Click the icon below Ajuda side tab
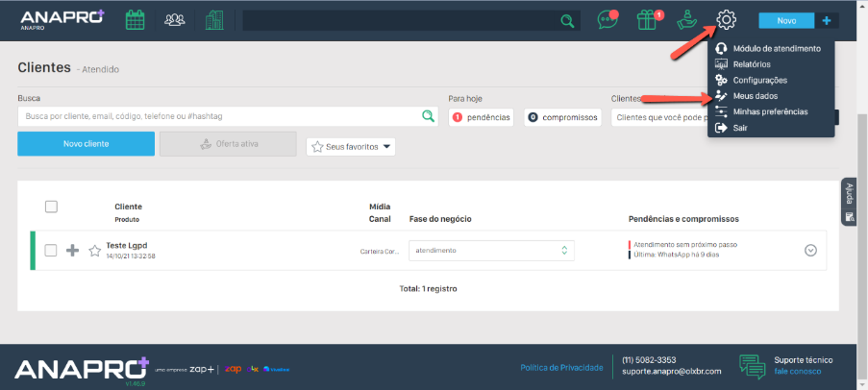 849,216
